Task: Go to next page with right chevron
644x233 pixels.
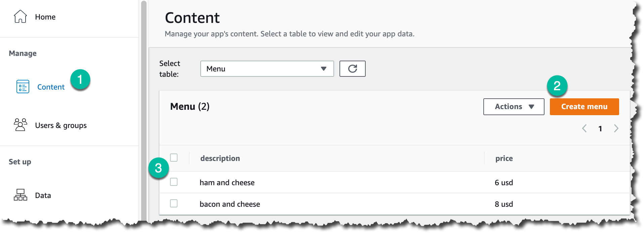Action: pyautogui.click(x=616, y=128)
